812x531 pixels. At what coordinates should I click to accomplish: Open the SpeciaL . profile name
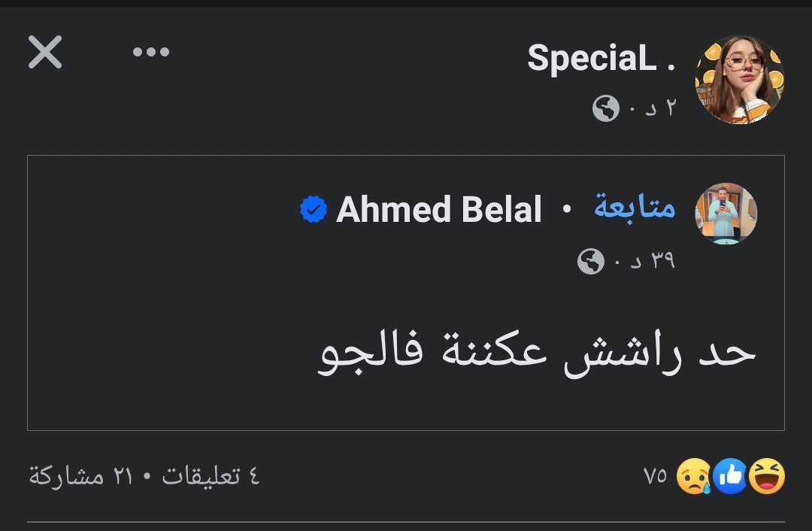601,58
